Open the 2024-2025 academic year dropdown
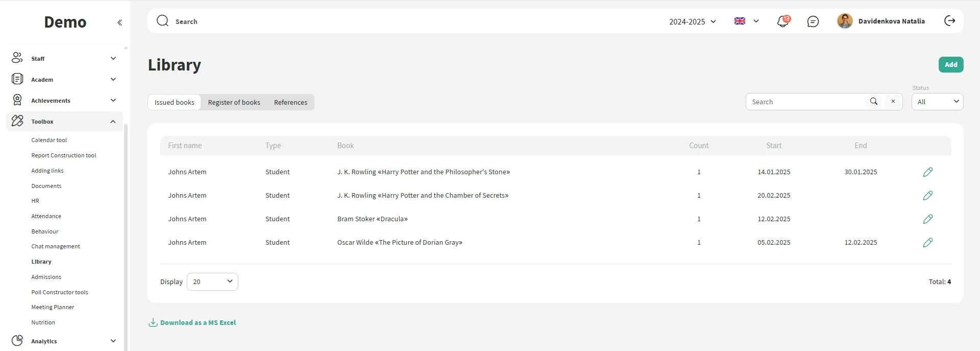The image size is (980, 351). click(693, 21)
